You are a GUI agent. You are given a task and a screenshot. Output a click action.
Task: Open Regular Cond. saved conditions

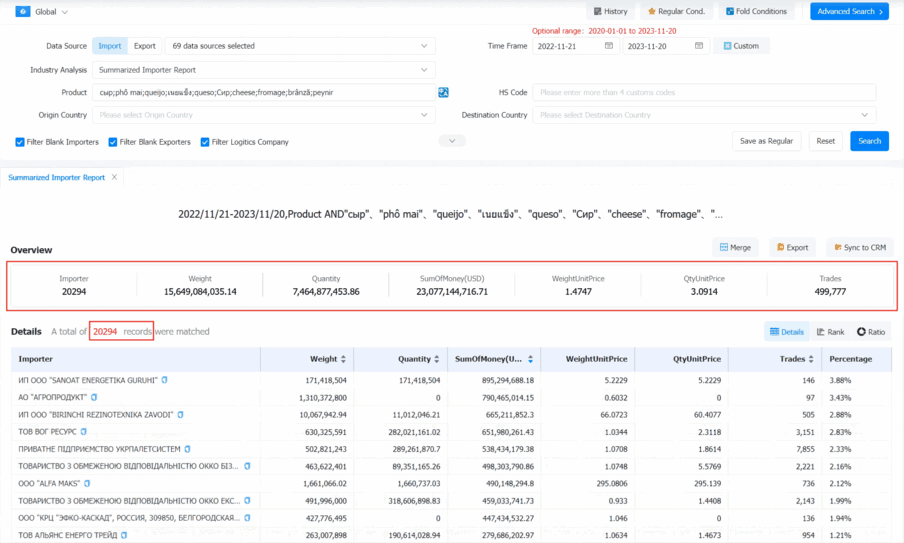[x=676, y=12]
